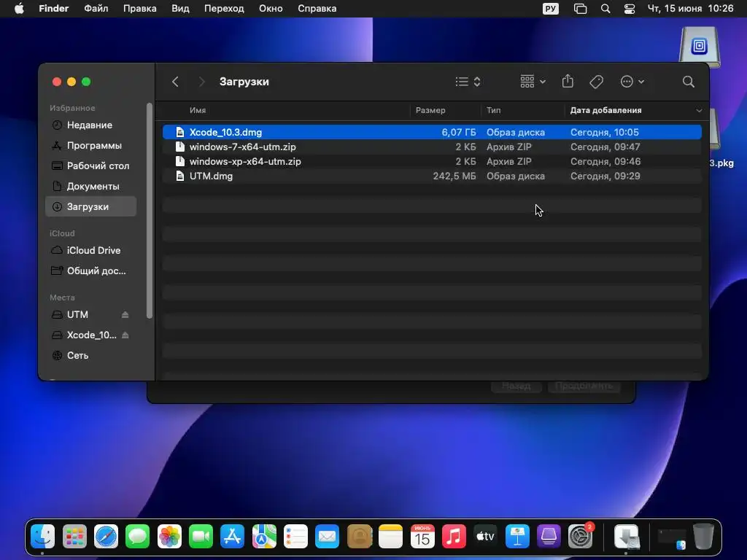This screenshot has height=560, width=747.
Task: Open Stage Manager windows icon in menu bar
Action: [x=580, y=9]
